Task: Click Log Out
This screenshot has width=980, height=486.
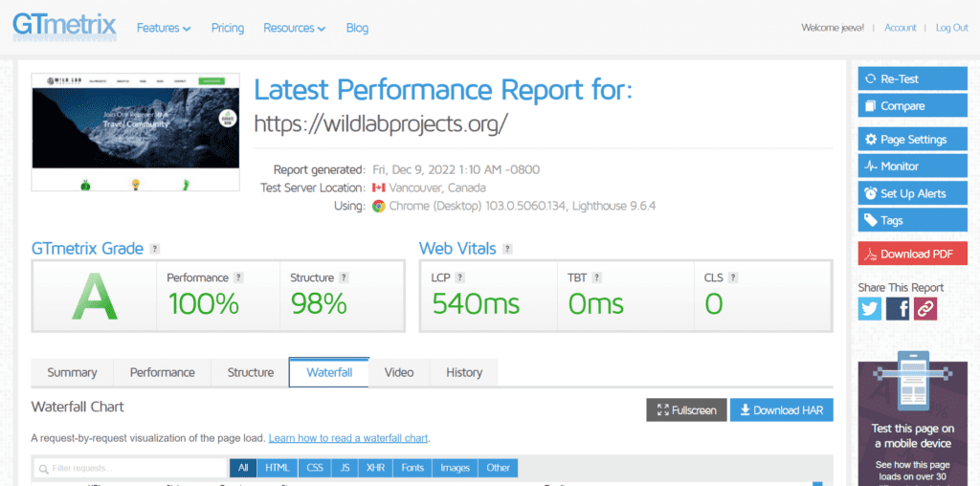Action: point(951,28)
